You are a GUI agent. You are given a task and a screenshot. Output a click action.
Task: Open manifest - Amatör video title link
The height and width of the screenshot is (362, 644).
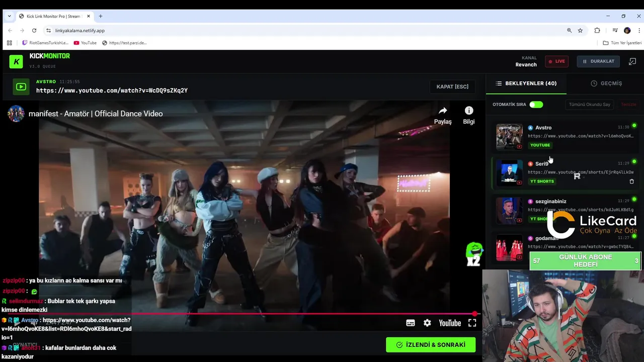(96, 114)
